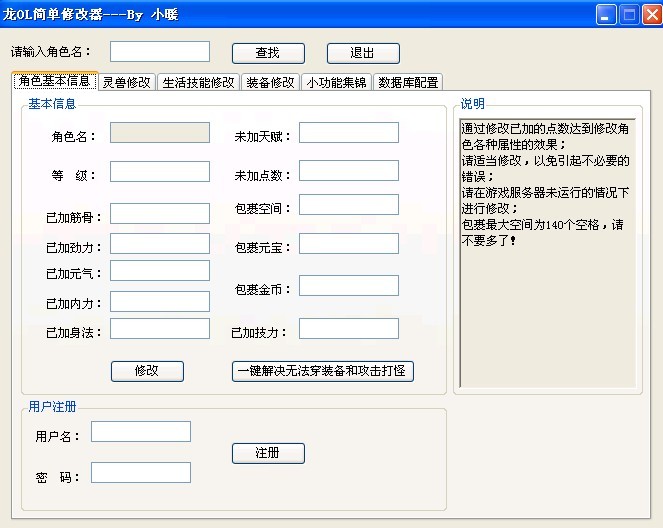663x528 pixels.
Task: Click the 退出 exit button
Action: point(363,53)
